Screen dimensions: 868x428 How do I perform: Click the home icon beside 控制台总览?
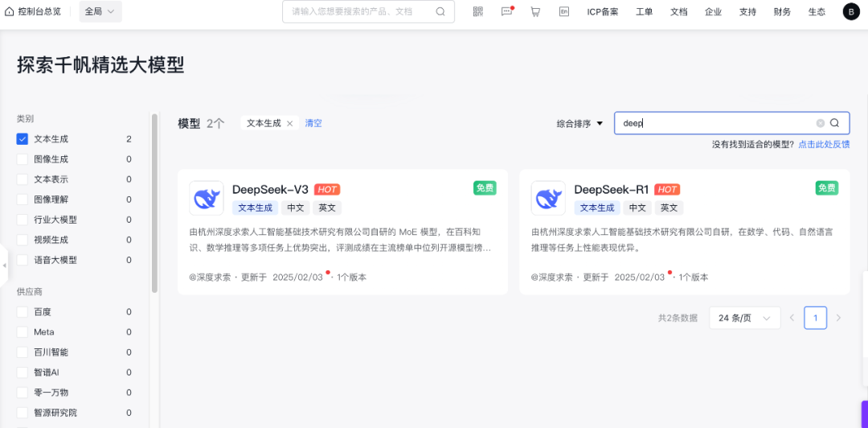[x=10, y=11]
